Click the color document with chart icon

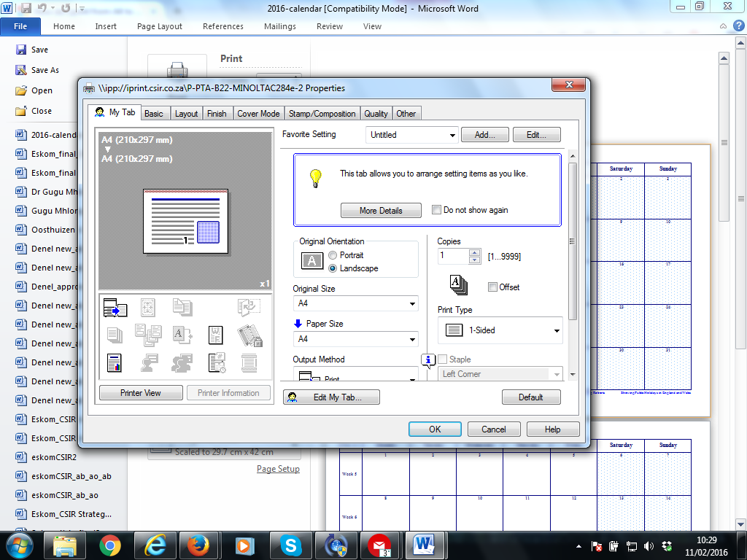pos(115,363)
